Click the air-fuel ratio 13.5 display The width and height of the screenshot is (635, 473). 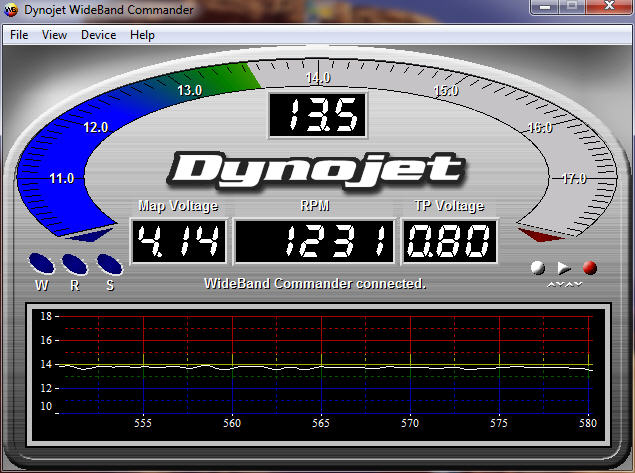pyautogui.click(x=317, y=116)
